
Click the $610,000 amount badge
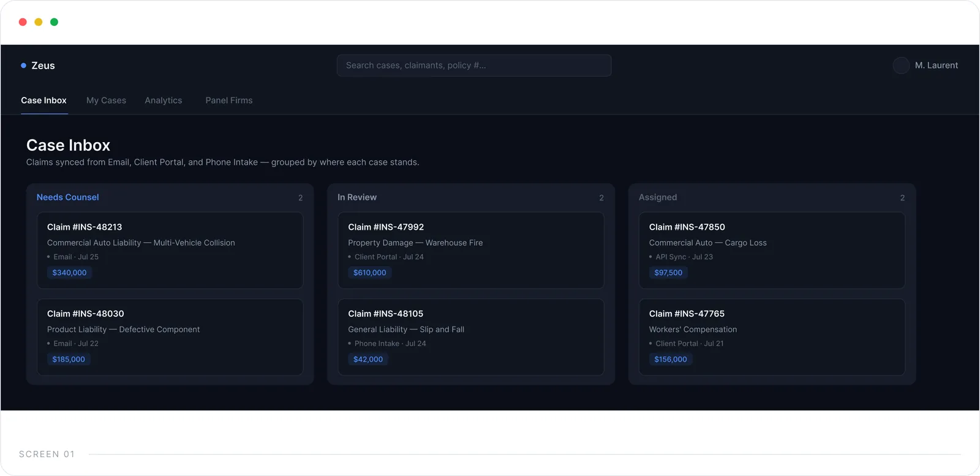(370, 273)
